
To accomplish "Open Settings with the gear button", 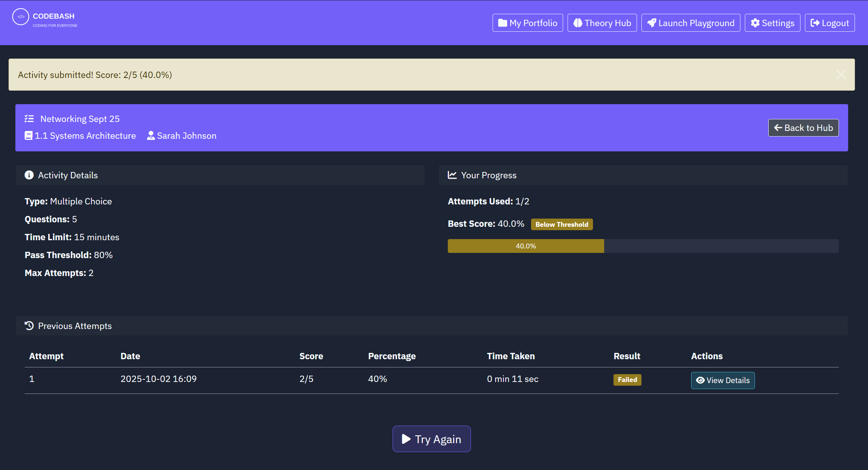I will click(x=772, y=23).
